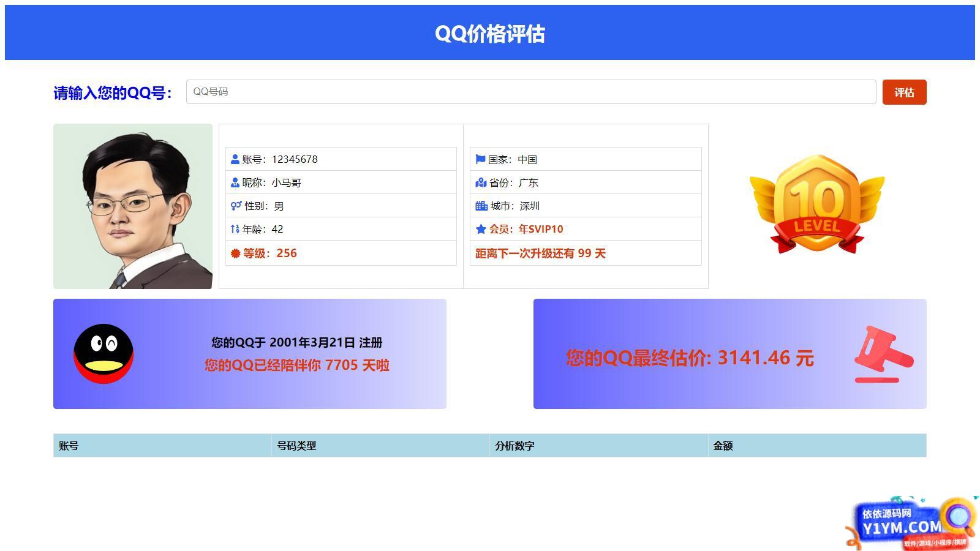Viewport: 980px width, 551px height.
Task: Click the city value 深圳
Action: (x=530, y=206)
